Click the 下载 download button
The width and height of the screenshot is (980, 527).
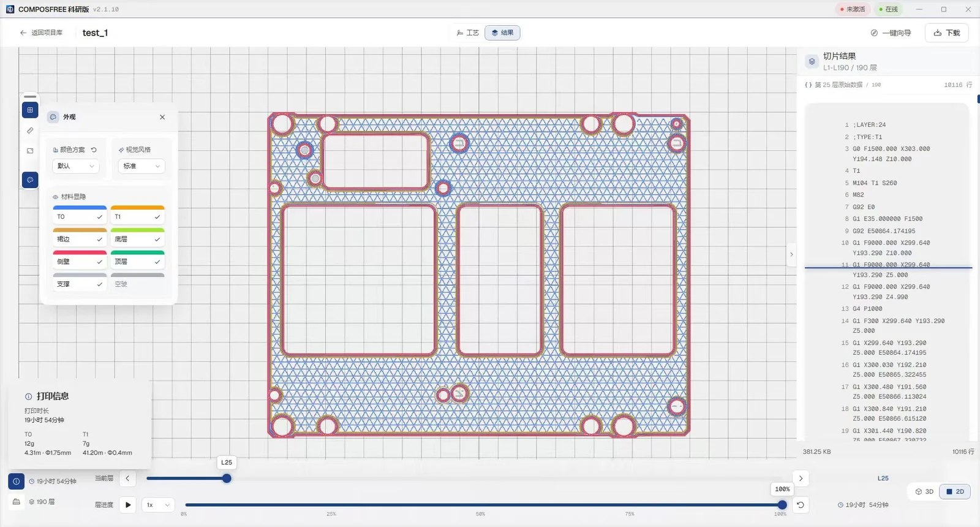coord(947,33)
